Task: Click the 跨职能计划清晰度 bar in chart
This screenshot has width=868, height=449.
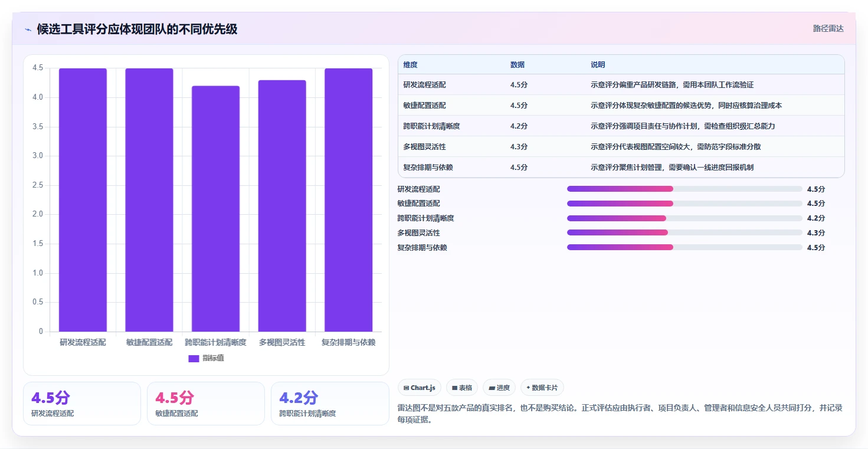Action: point(215,209)
